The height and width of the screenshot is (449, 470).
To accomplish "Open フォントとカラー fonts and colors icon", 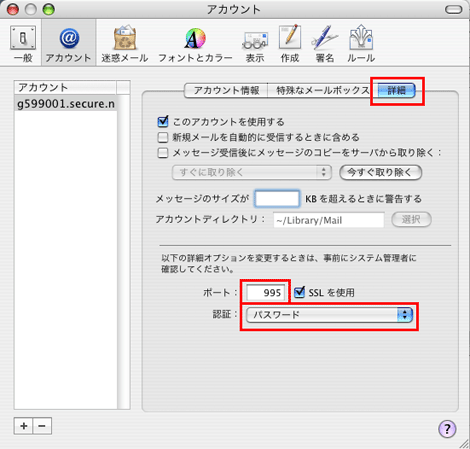I will tap(195, 43).
